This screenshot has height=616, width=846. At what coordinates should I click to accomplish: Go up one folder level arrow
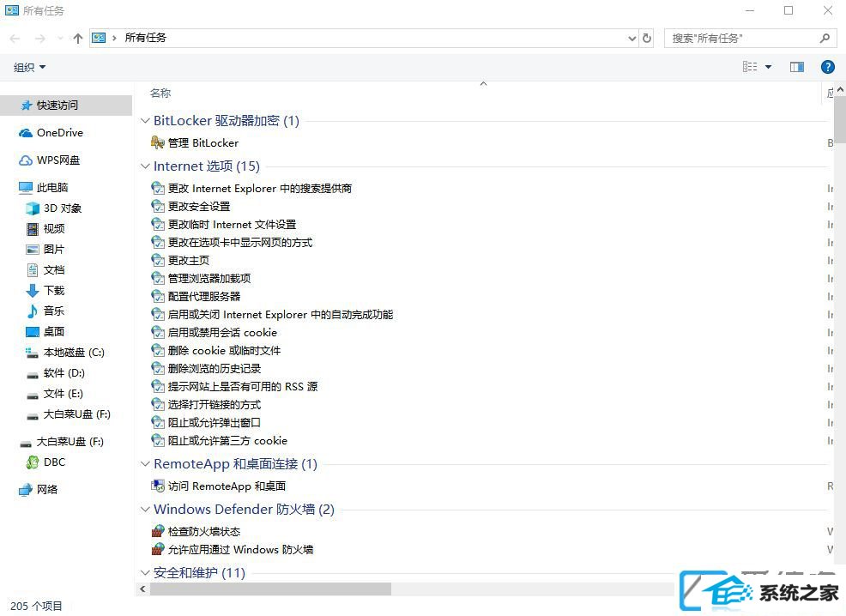pos(78,39)
